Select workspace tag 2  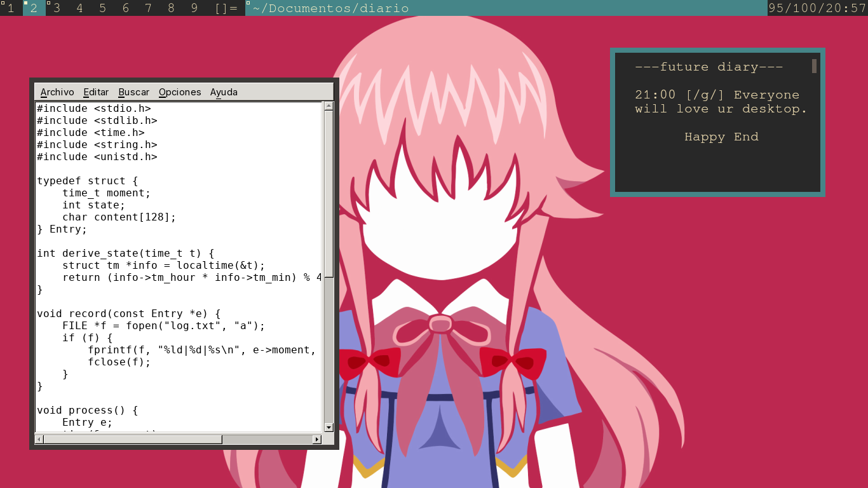(x=34, y=8)
